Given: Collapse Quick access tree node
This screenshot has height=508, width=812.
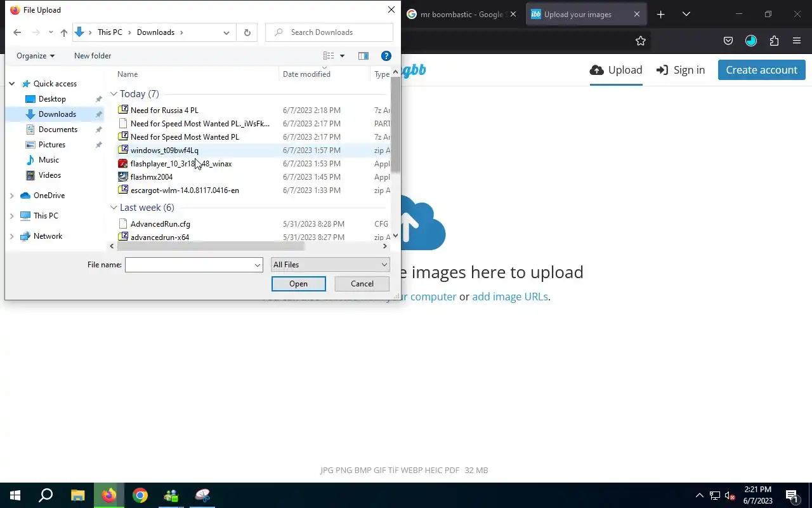Looking at the screenshot, I should click(x=12, y=84).
